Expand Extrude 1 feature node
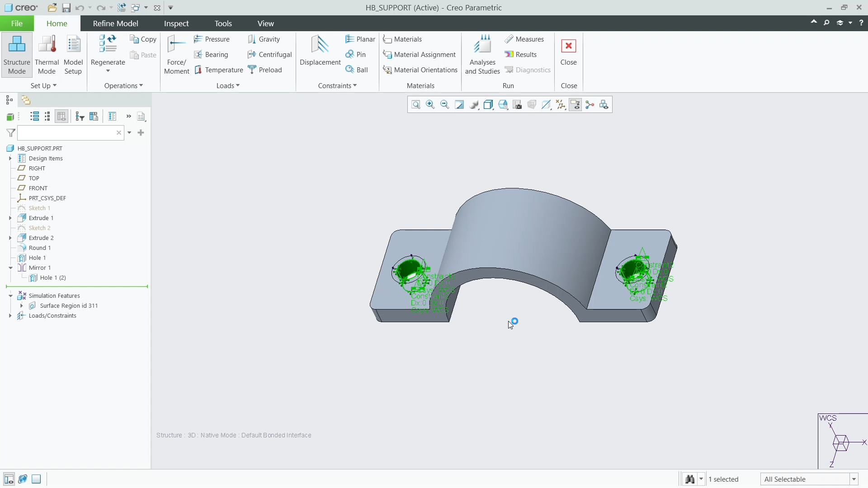Image resolution: width=868 pixels, height=488 pixels. coord(10,218)
